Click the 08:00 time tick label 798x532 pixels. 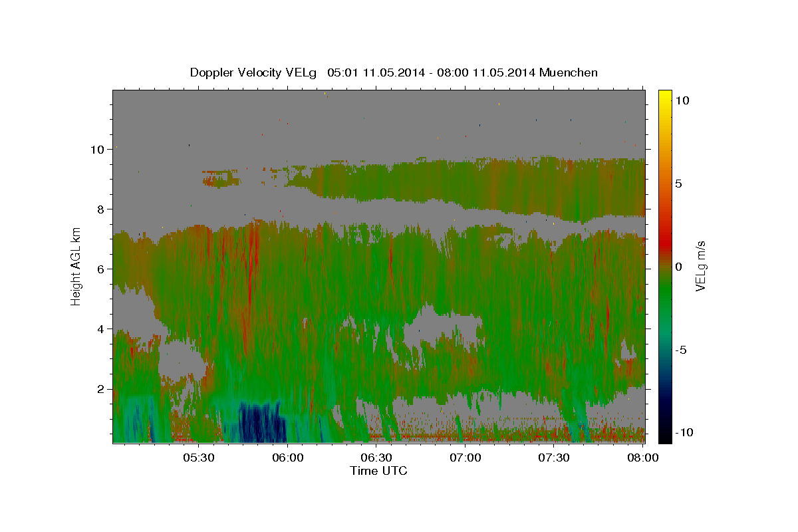point(643,458)
